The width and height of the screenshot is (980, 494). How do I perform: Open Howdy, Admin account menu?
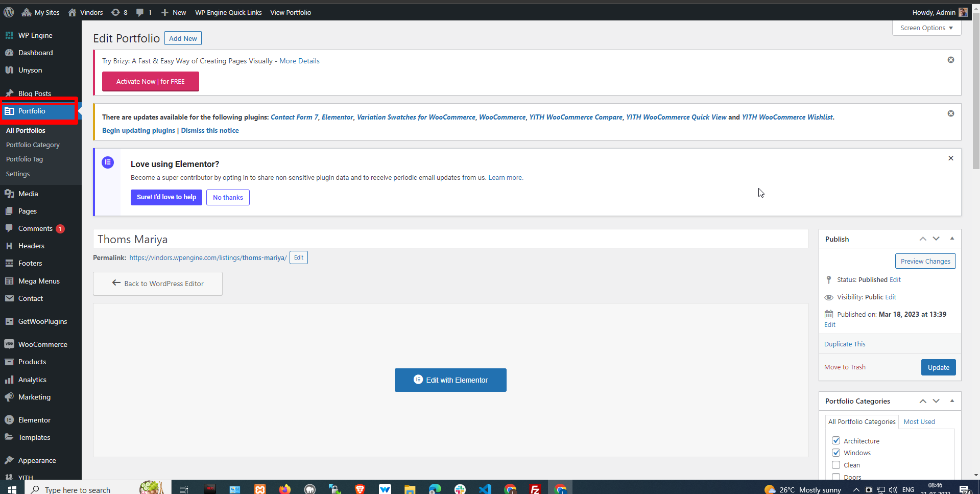click(x=940, y=12)
